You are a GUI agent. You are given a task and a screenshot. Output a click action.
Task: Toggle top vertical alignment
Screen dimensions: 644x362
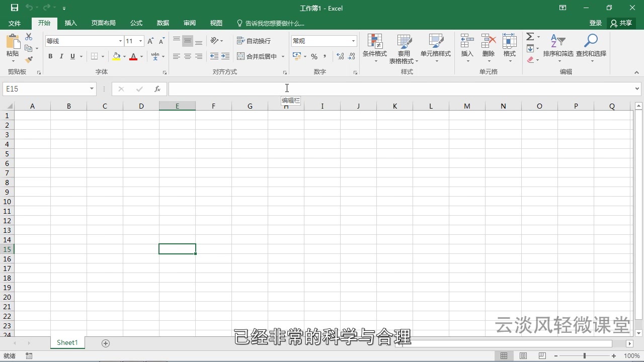point(177,41)
